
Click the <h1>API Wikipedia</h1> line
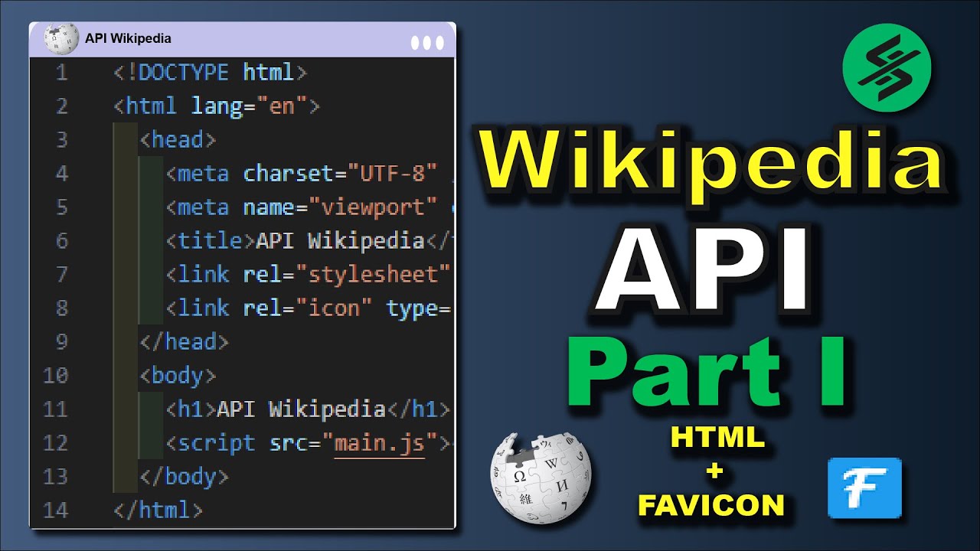308,409
